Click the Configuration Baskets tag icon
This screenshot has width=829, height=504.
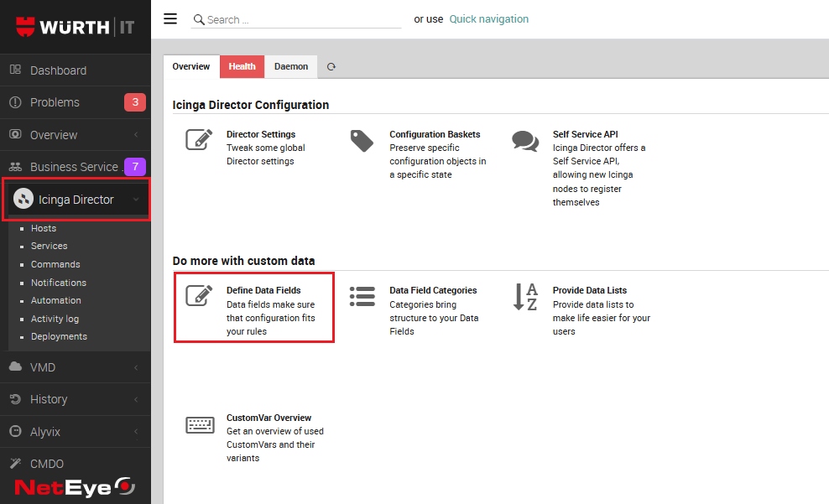[362, 141]
